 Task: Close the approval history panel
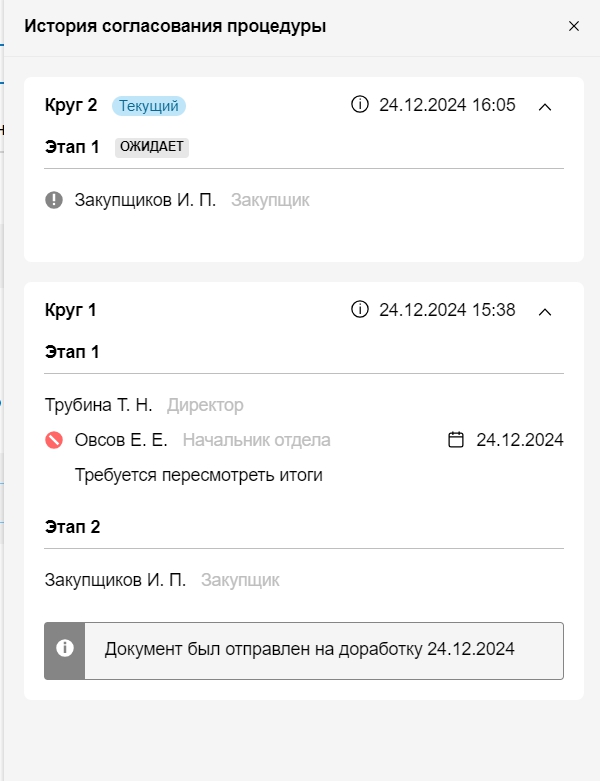(574, 27)
